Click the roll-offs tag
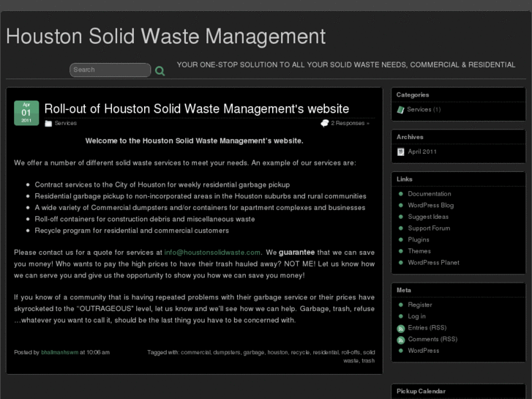Image resolution: width=532 pixels, height=399 pixels. coord(351,352)
